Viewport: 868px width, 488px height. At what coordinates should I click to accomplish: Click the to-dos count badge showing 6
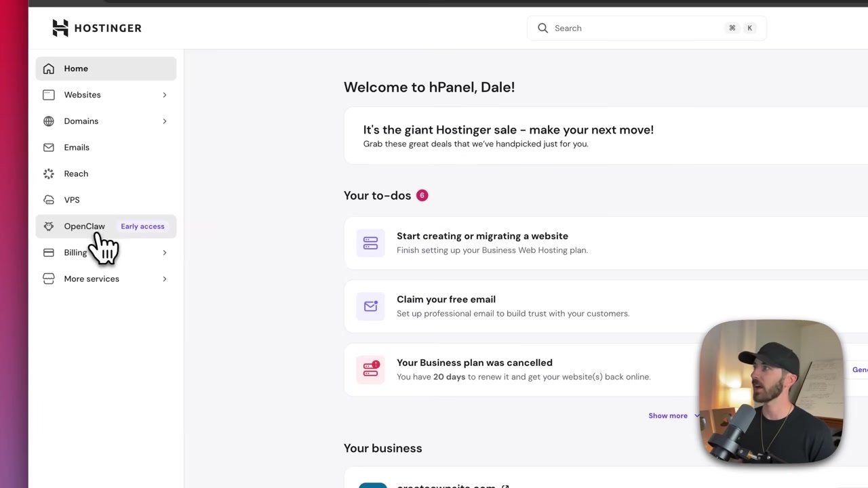click(422, 195)
